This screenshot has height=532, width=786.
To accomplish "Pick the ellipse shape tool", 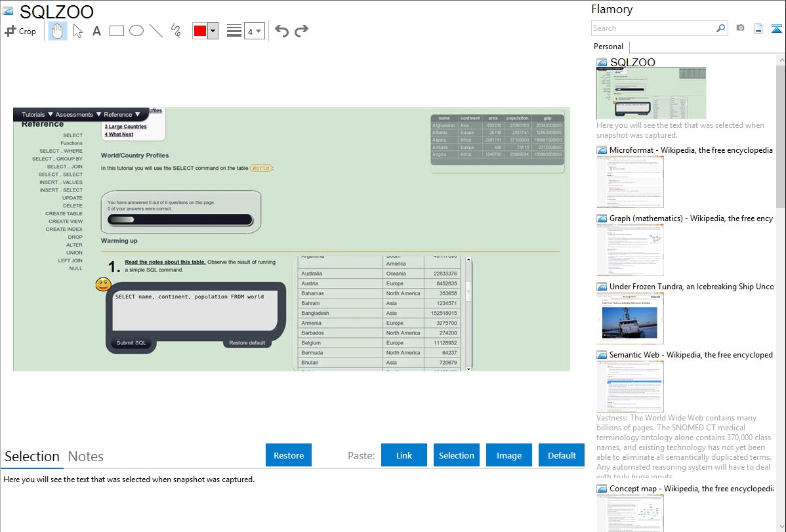I will click(x=136, y=31).
